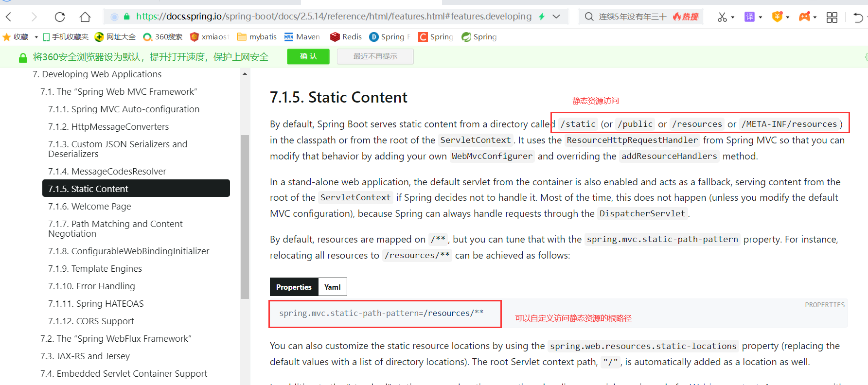The width and height of the screenshot is (868, 385).
Task: Open 7.1.6. Welcome Page section
Action: (x=89, y=207)
